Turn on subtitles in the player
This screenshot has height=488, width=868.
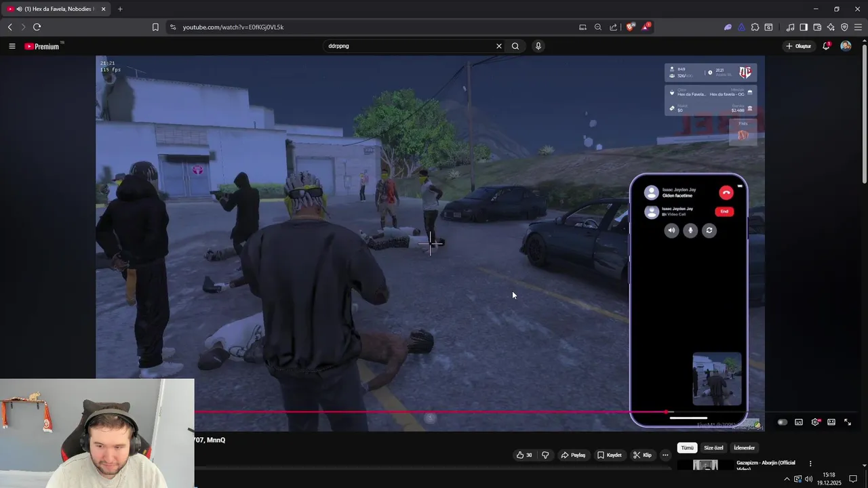pyautogui.click(x=799, y=422)
